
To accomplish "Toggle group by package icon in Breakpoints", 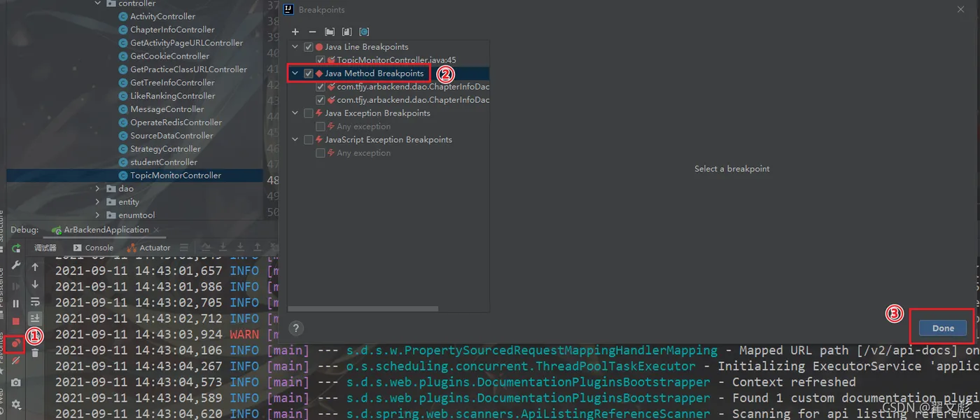I will tap(330, 32).
